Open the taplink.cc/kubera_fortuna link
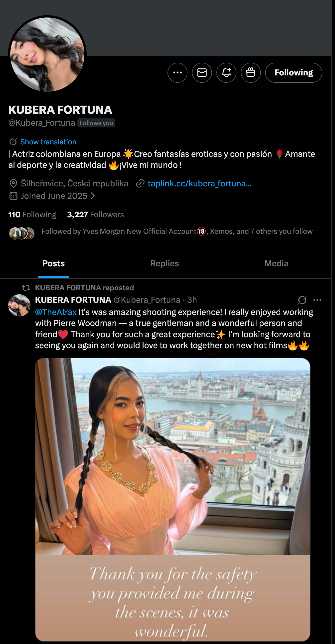This screenshot has height=644, width=335. click(199, 184)
